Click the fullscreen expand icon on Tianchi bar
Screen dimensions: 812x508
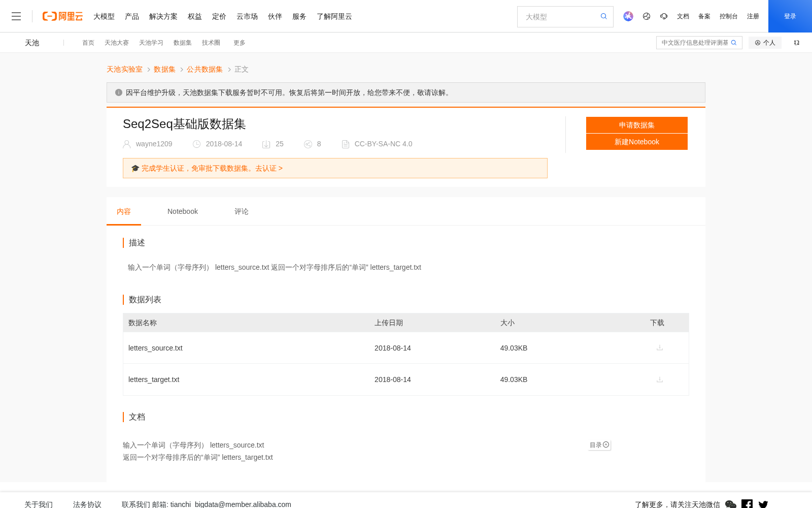[x=797, y=43]
